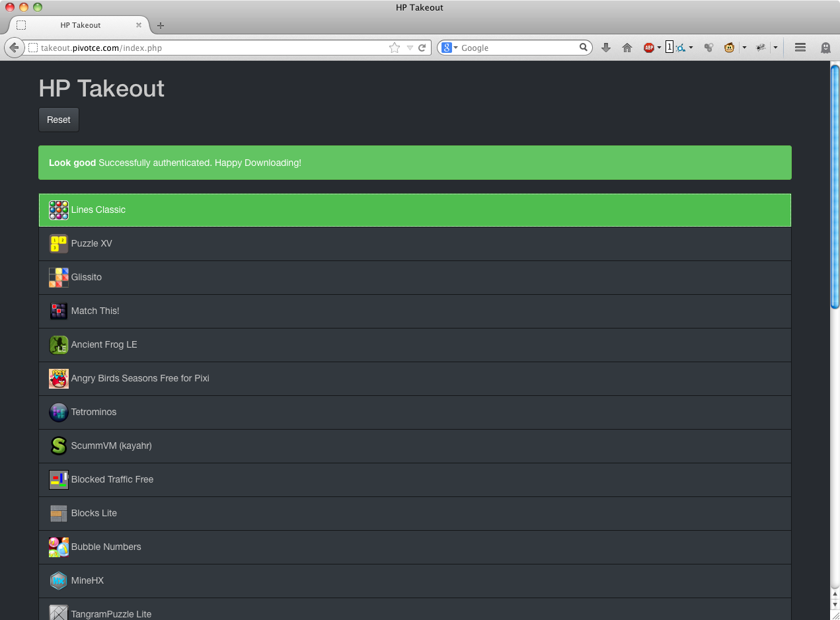Viewport: 840px width, 620px height.
Task: Choose Blocked Traffic Free in the list
Action: [415, 480]
